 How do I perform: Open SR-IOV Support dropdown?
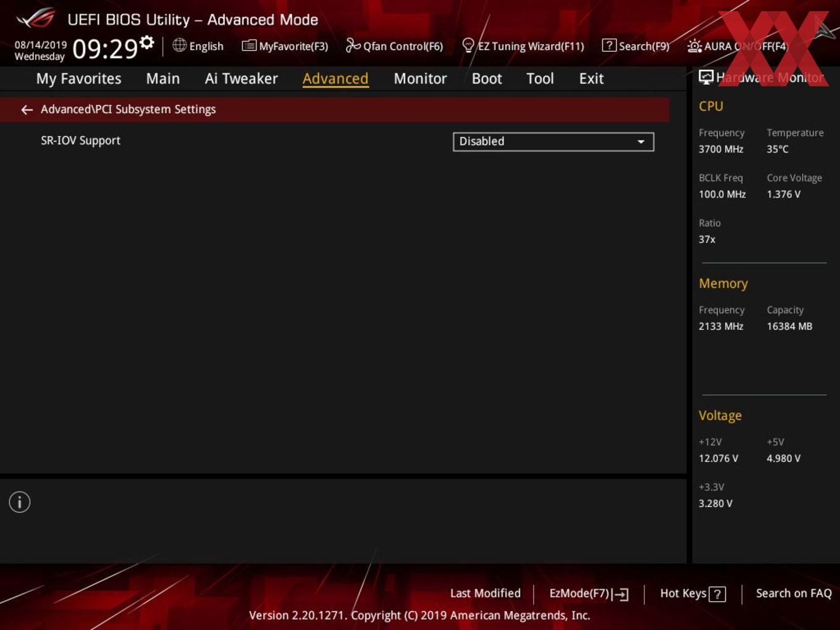[553, 141]
